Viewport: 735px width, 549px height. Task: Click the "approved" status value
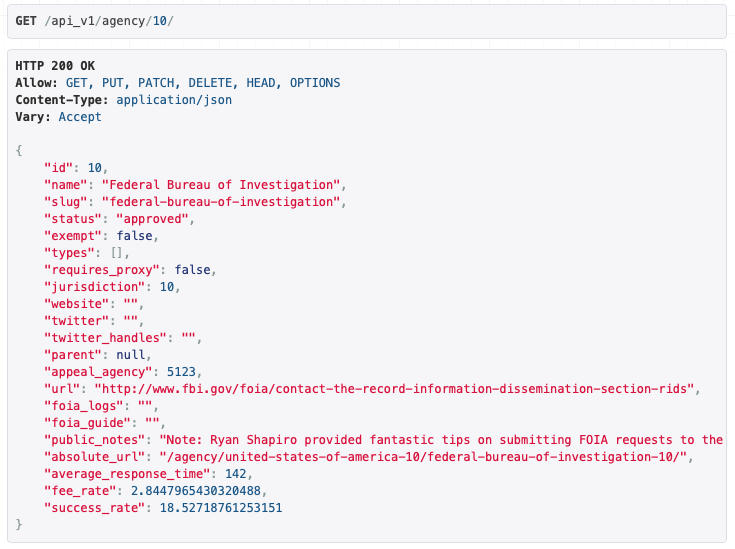152,219
